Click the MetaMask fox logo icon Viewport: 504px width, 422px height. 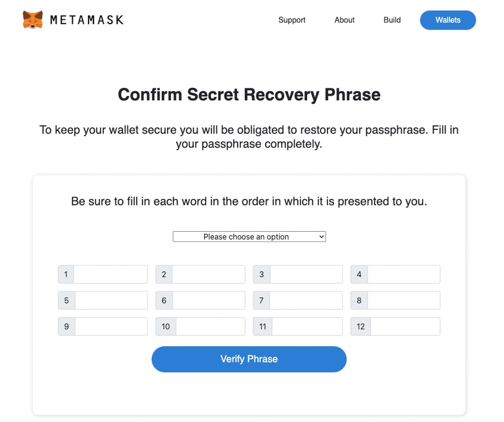[x=33, y=20]
